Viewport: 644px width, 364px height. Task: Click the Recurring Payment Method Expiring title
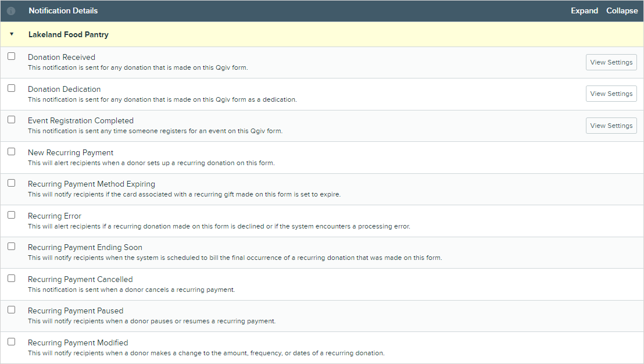pyautogui.click(x=92, y=184)
